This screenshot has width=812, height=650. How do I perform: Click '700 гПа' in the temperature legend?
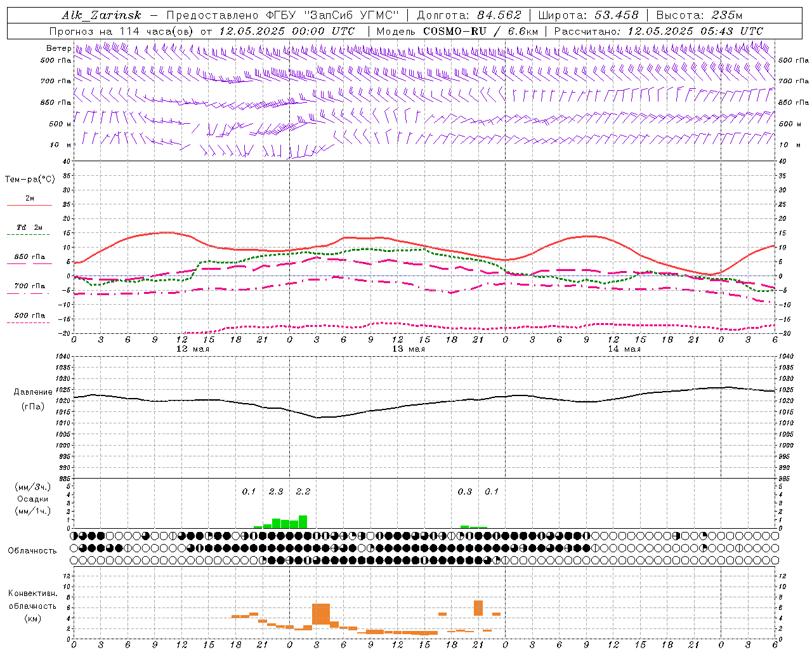29,286
